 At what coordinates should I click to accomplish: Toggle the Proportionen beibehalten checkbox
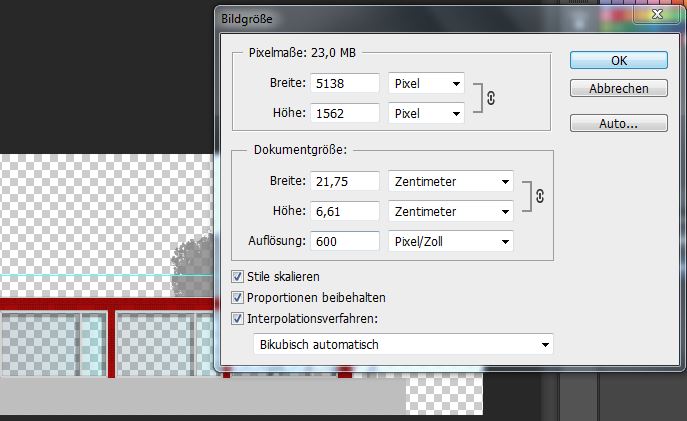(237, 297)
